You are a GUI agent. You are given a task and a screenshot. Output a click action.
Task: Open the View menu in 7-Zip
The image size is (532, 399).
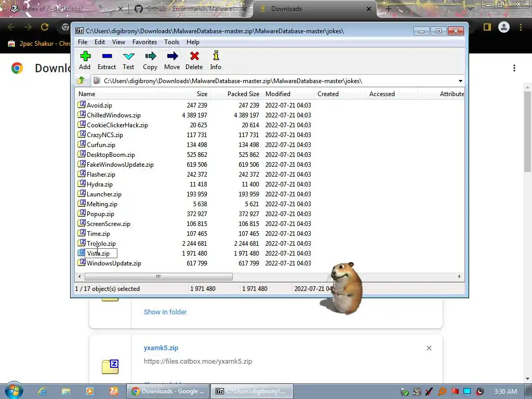pos(118,42)
